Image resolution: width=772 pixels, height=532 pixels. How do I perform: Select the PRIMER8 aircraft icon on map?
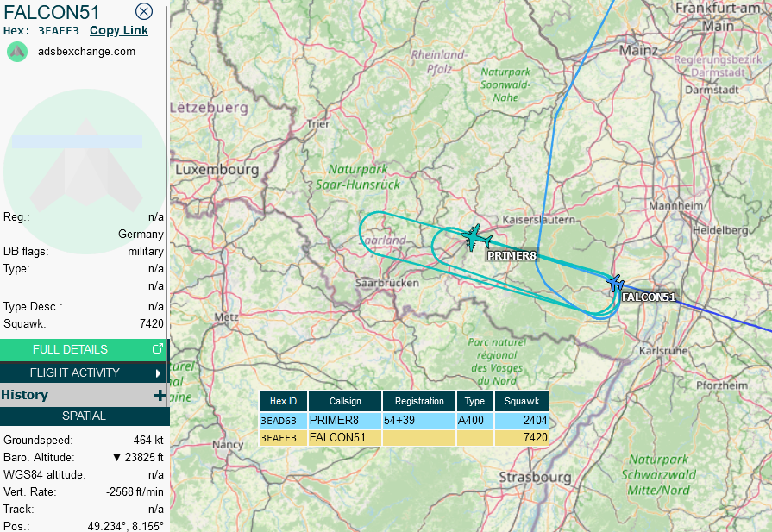475,238
